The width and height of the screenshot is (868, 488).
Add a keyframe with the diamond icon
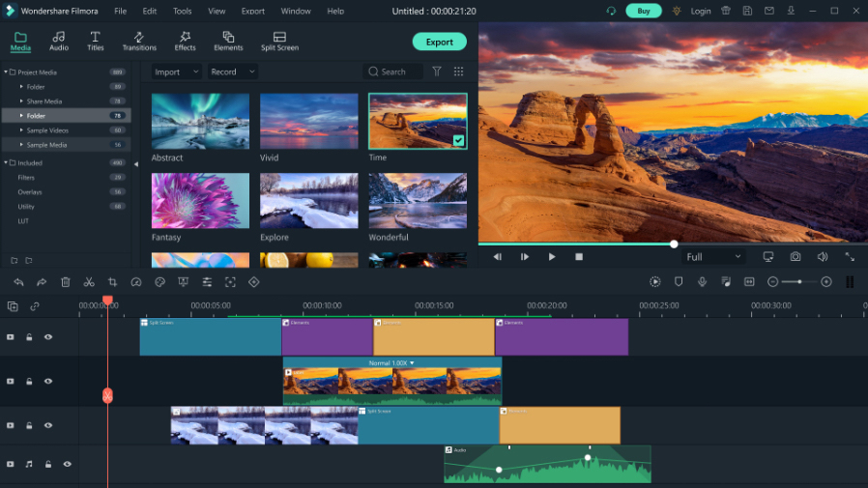pos(254,282)
